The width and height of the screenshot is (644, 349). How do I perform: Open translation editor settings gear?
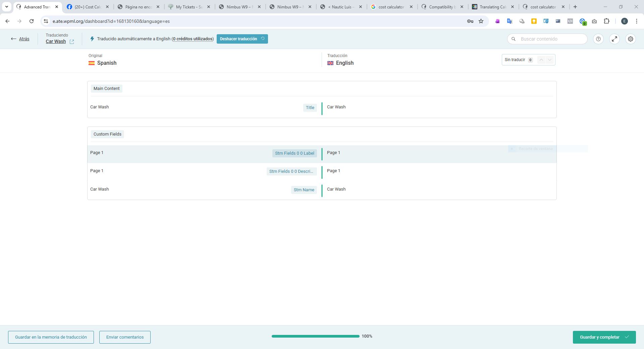[x=631, y=39]
